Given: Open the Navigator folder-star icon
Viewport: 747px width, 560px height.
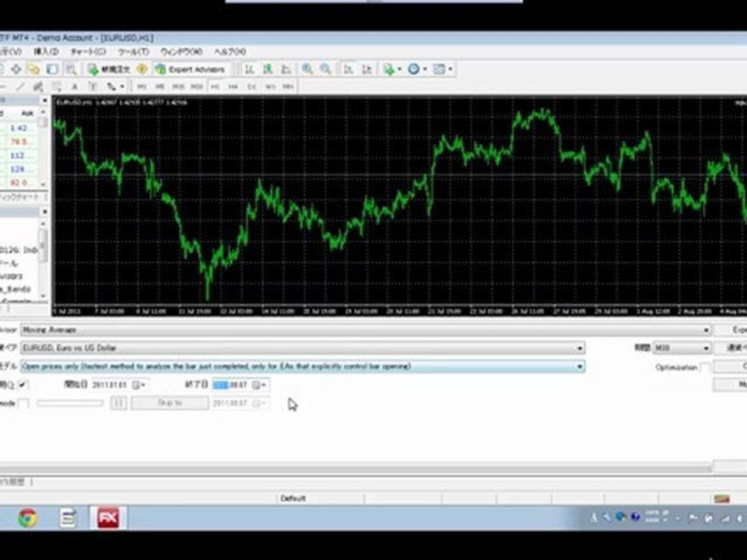Looking at the screenshot, I should [x=33, y=69].
